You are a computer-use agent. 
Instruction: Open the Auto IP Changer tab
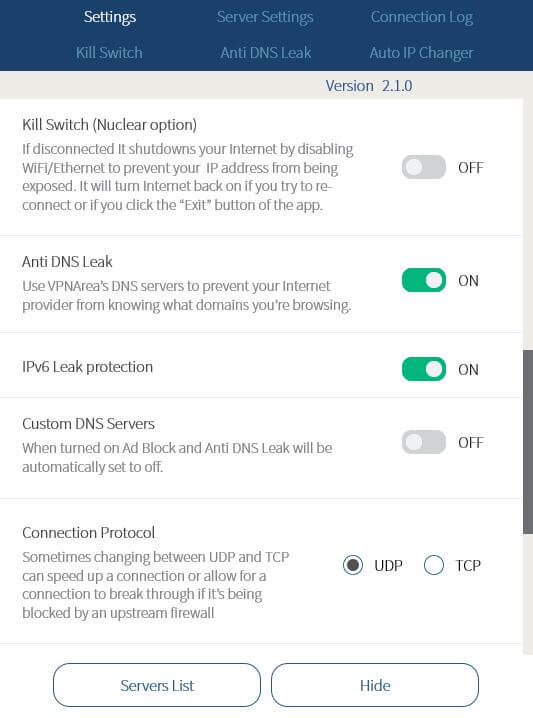tap(421, 53)
